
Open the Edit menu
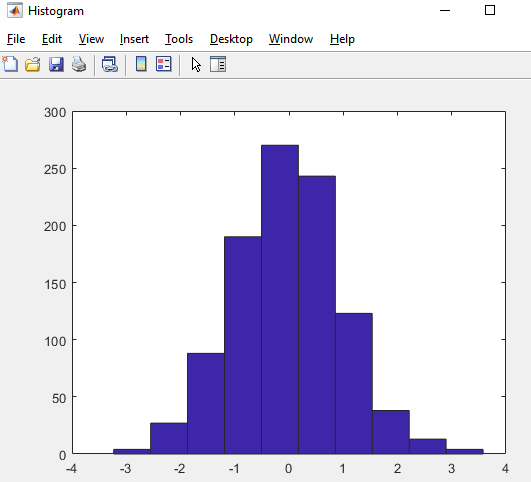(x=52, y=39)
